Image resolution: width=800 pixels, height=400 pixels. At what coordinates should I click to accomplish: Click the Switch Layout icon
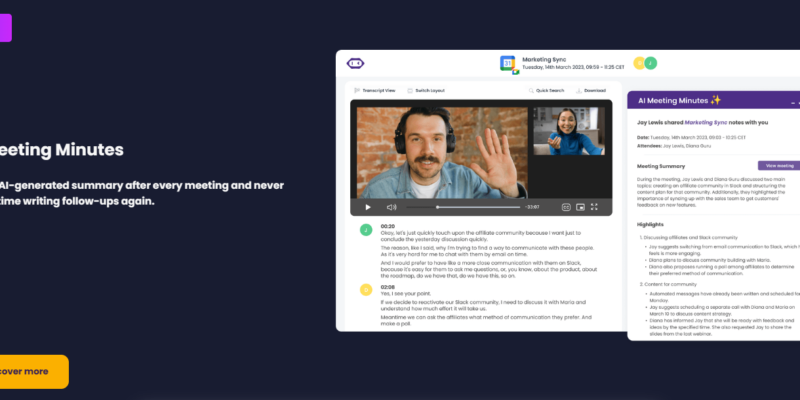[x=410, y=90]
